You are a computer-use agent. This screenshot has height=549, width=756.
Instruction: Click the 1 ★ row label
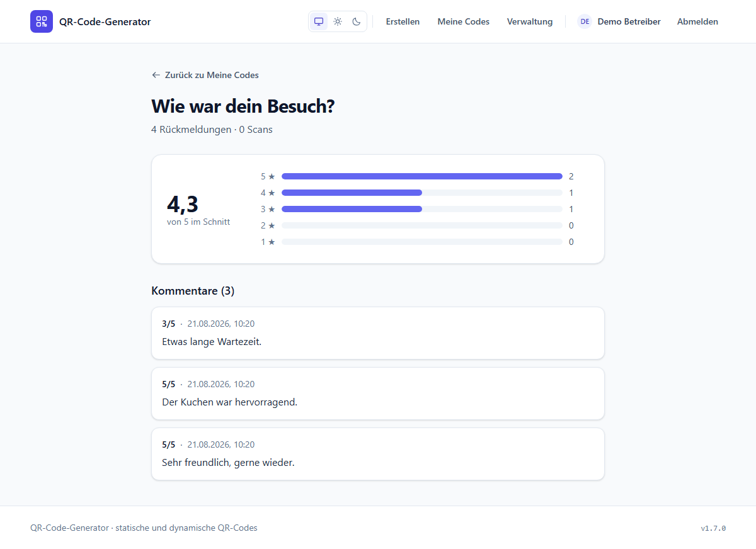pos(268,242)
